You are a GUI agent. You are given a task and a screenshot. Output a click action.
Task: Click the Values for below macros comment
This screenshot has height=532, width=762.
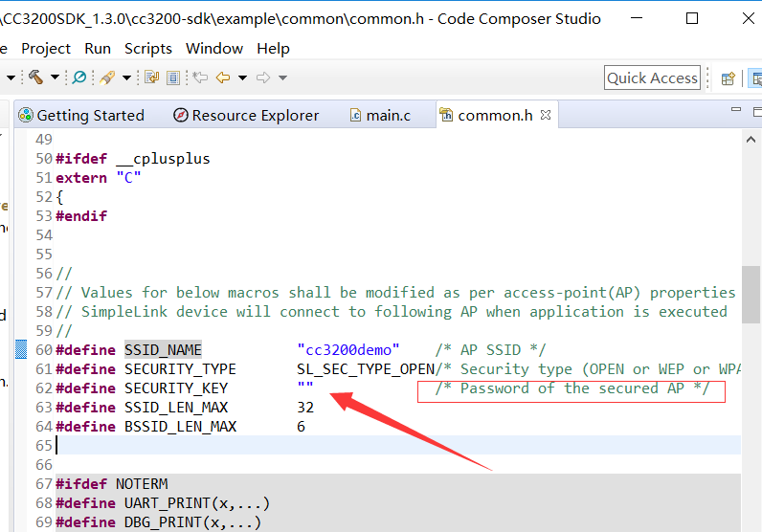(x=395, y=293)
